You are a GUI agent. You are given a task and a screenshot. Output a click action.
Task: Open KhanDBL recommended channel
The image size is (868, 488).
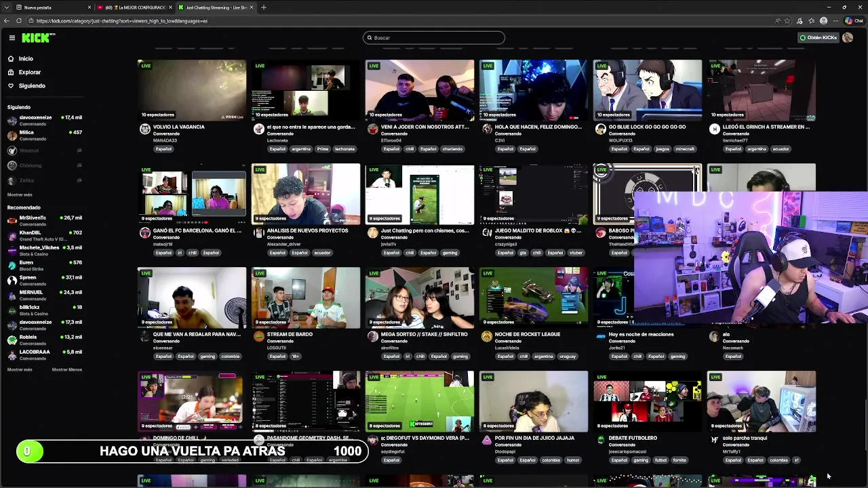point(44,236)
